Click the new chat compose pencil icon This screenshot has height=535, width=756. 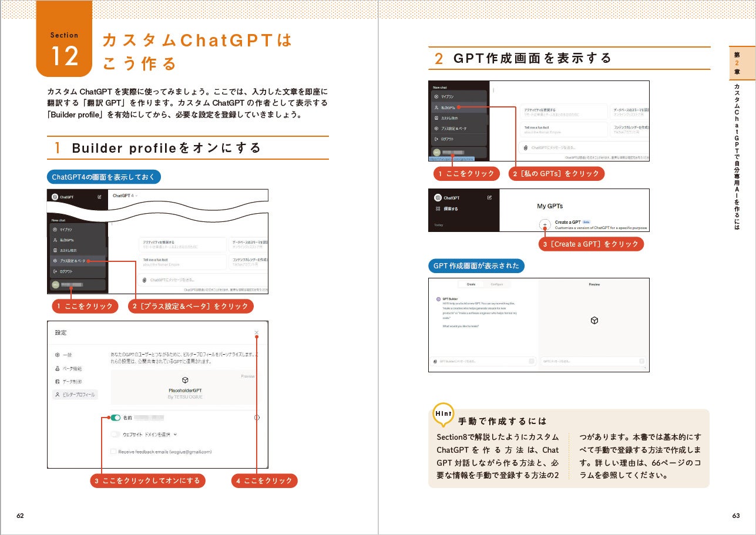(98, 197)
